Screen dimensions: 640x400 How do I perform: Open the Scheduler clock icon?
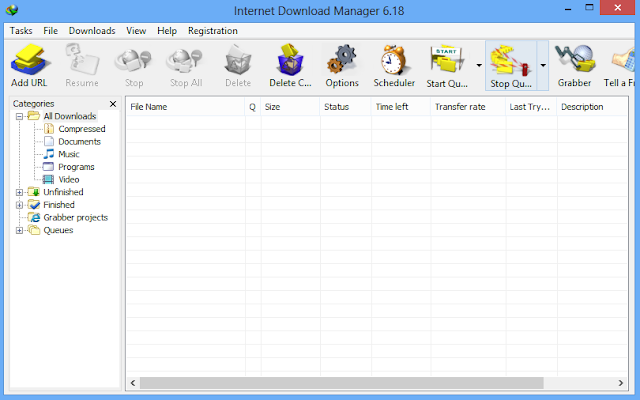(x=394, y=60)
